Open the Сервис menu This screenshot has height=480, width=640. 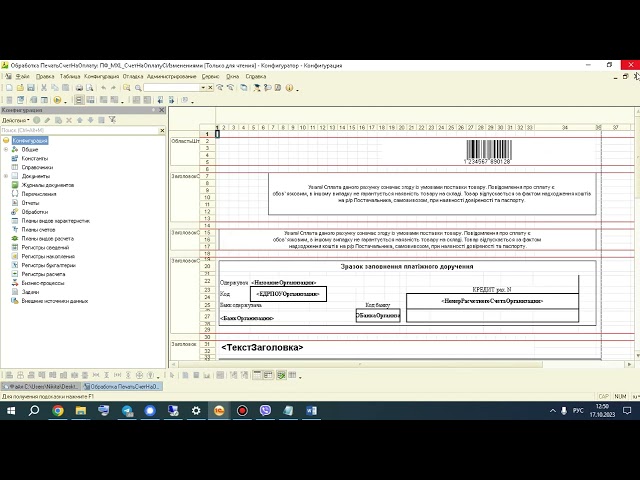tap(211, 76)
